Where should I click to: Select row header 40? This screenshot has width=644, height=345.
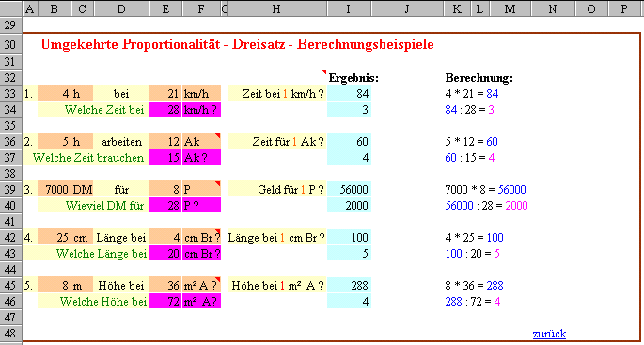click(x=10, y=205)
